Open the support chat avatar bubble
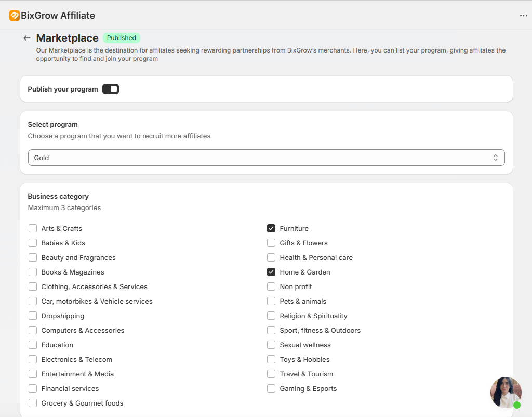Viewport: 532px width, 417px height. click(x=506, y=392)
